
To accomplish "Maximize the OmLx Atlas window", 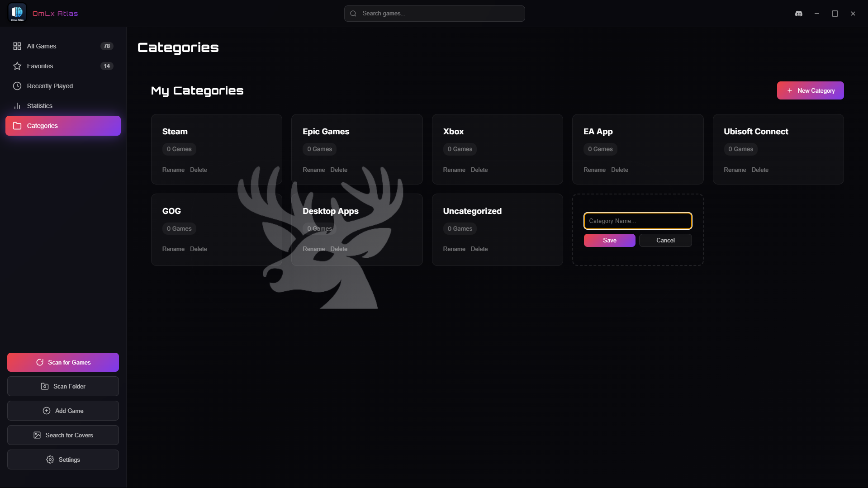I will pos(835,14).
